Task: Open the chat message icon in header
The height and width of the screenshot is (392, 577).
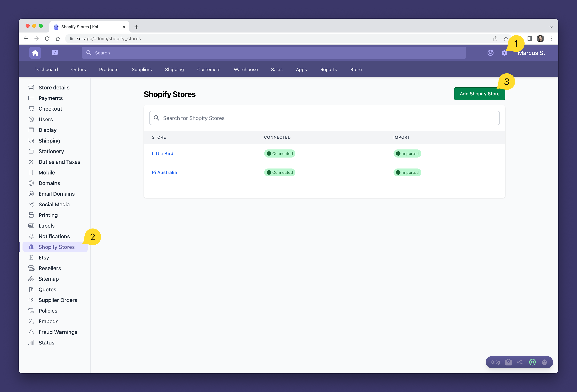Action: pyautogui.click(x=55, y=53)
